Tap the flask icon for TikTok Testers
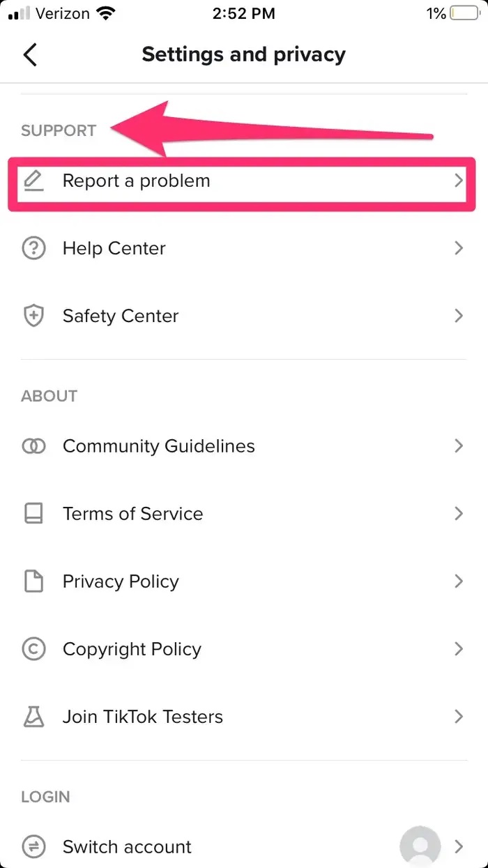 click(33, 717)
